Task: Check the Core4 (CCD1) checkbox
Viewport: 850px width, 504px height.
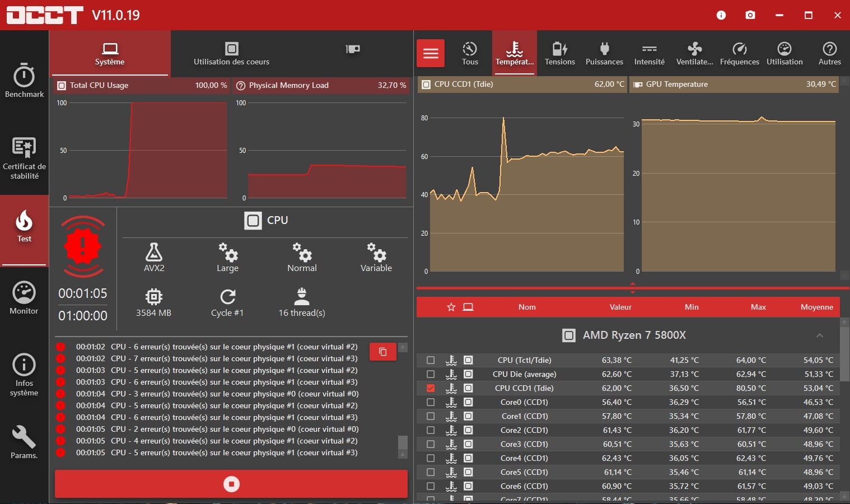Action: (x=431, y=458)
